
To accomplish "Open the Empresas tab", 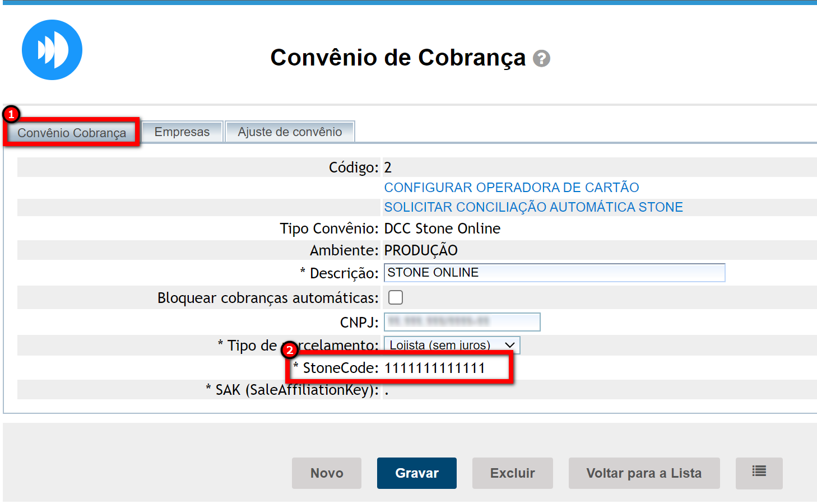I will tap(182, 132).
